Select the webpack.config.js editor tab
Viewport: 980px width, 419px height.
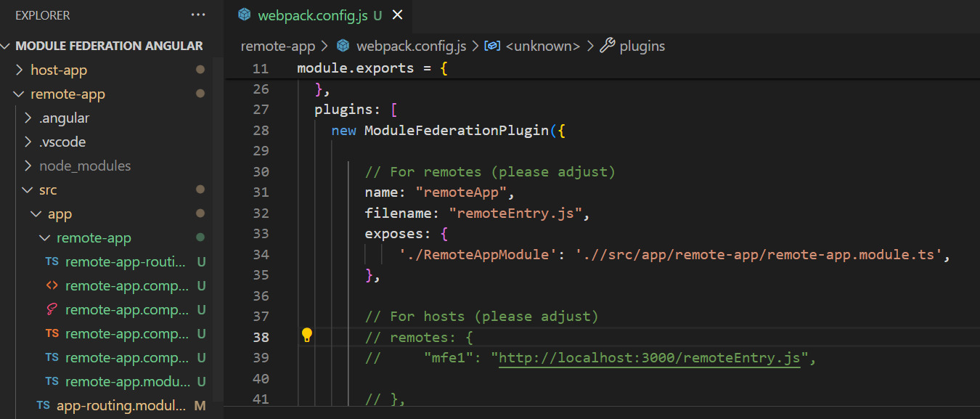pos(312,15)
